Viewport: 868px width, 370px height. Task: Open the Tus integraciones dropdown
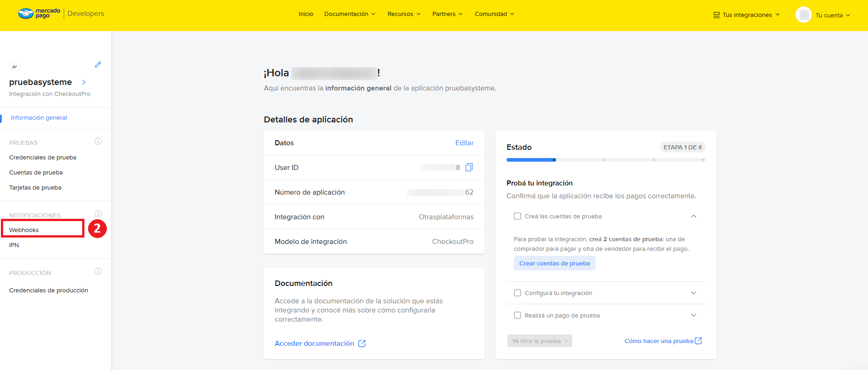[747, 15]
